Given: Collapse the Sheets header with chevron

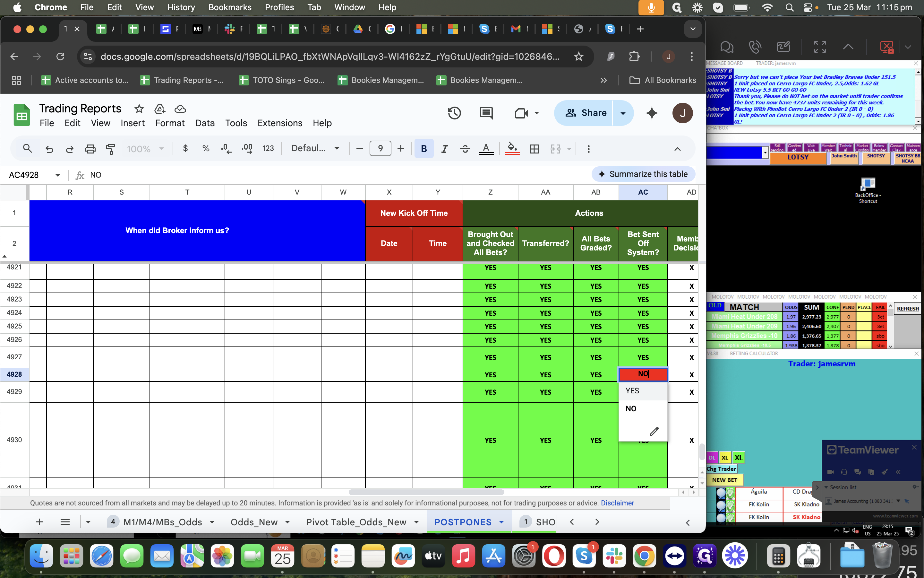Looking at the screenshot, I should 677,149.
